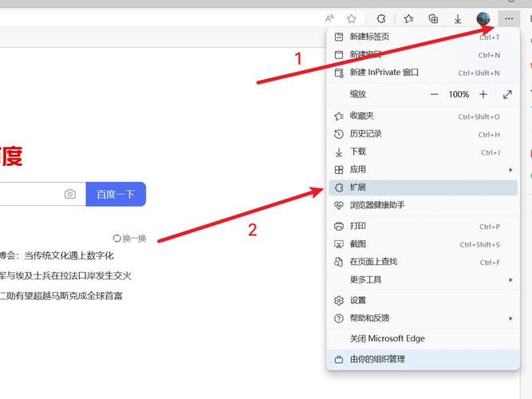532x399 pixels.
Task: Click the 换一换 refresh icon
Action: [x=116, y=239]
